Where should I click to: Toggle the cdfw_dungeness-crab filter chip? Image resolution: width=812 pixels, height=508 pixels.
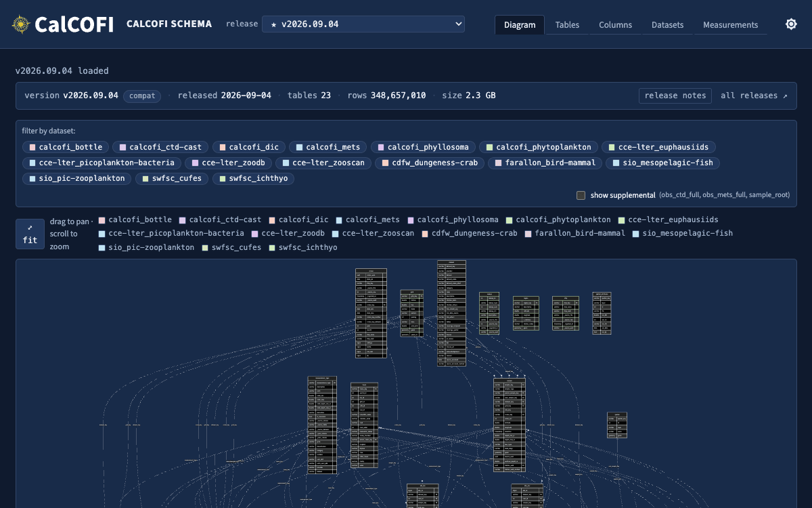coord(430,163)
